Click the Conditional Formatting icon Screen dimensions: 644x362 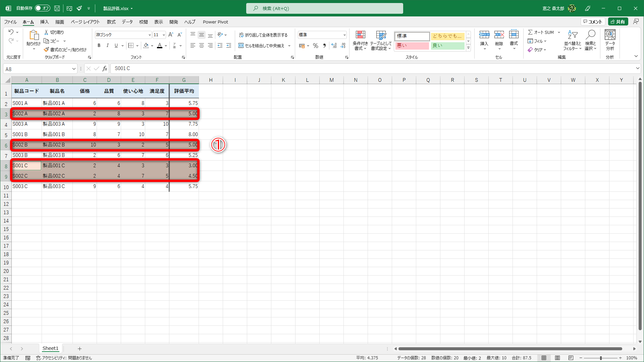tap(360, 35)
